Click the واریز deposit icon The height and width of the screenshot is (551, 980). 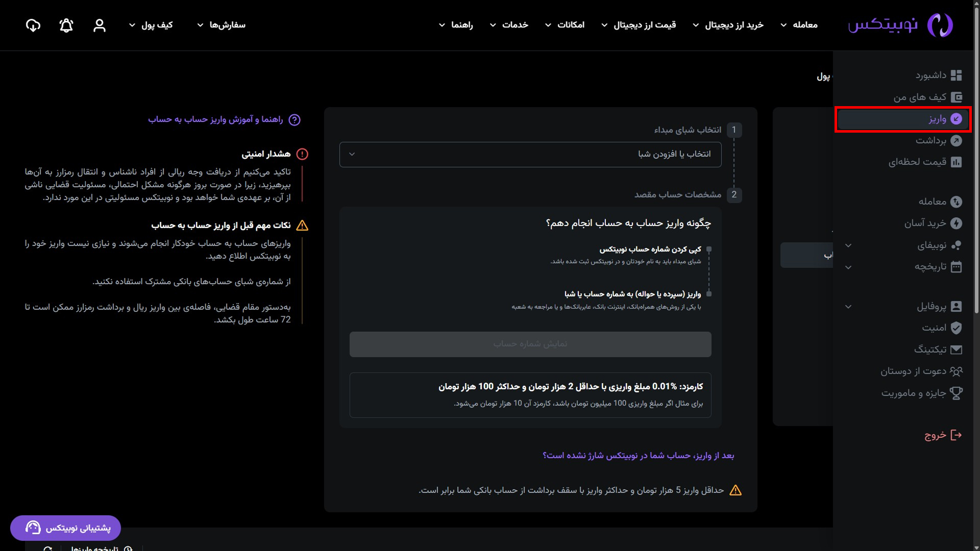(957, 119)
